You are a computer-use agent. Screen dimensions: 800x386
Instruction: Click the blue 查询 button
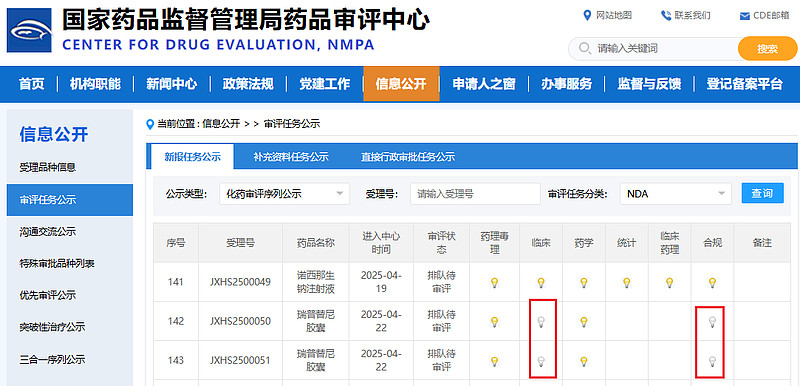tap(762, 193)
